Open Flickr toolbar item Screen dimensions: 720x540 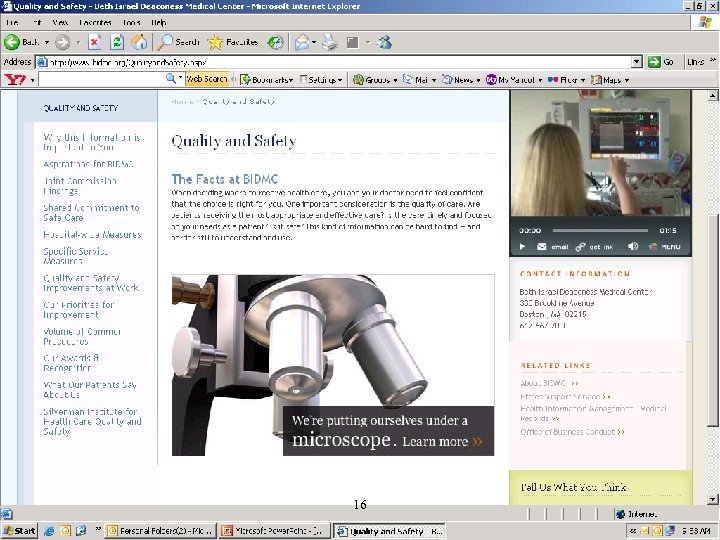[x=566, y=79]
